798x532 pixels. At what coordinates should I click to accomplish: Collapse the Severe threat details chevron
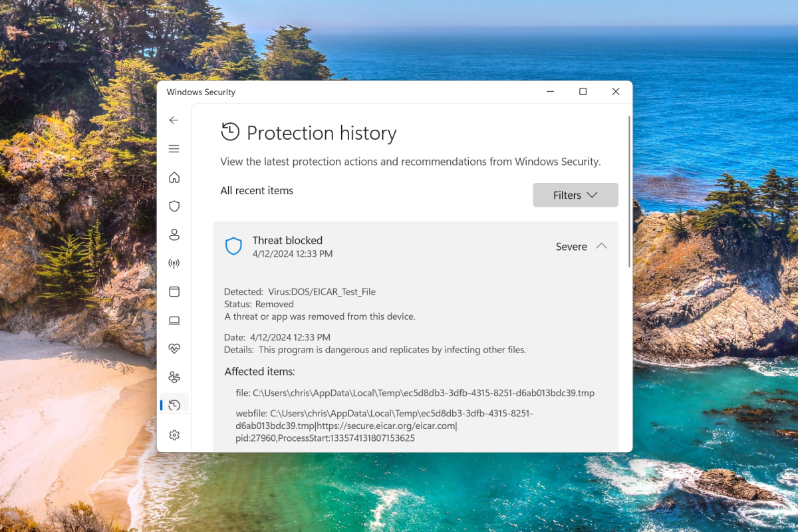pos(601,246)
